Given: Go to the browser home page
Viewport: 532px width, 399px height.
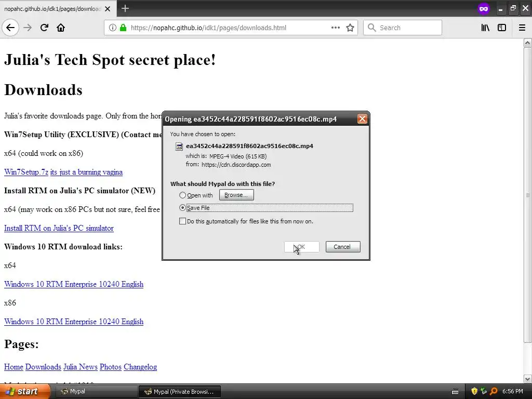Looking at the screenshot, I should pos(61,28).
